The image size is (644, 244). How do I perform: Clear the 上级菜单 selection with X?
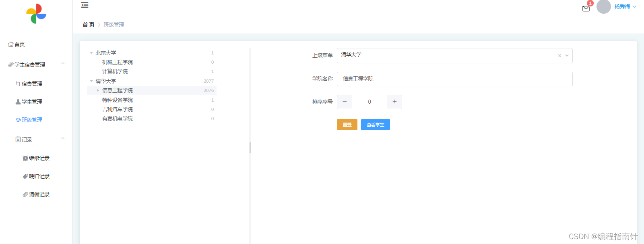(559, 56)
